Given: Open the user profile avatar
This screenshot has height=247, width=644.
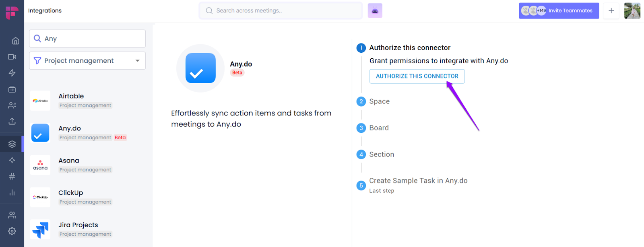Looking at the screenshot, I should pyautogui.click(x=632, y=11).
